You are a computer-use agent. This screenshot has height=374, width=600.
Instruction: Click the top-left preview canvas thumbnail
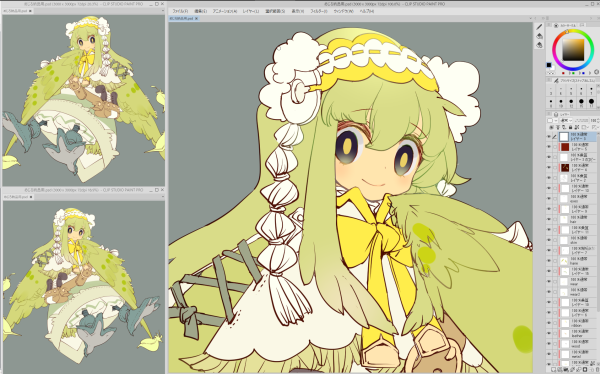pos(83,100)
